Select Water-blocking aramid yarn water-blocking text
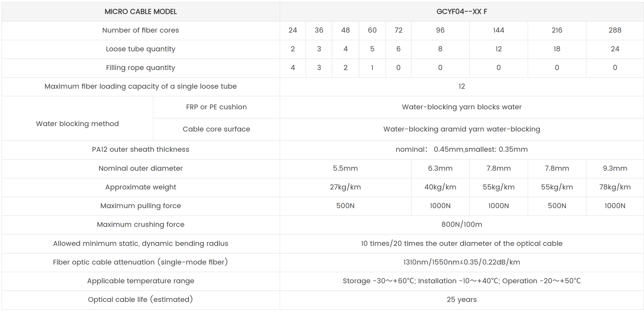 [462, 129]
